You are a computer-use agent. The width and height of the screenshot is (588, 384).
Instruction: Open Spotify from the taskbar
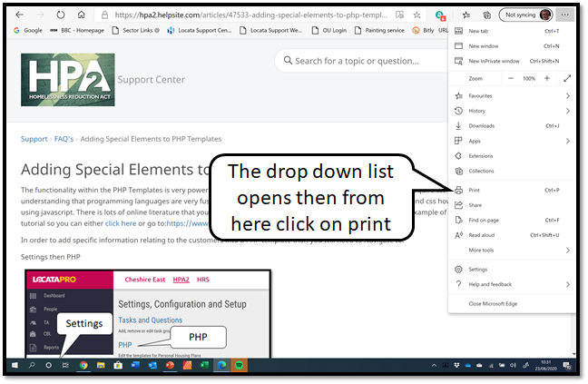239,365
